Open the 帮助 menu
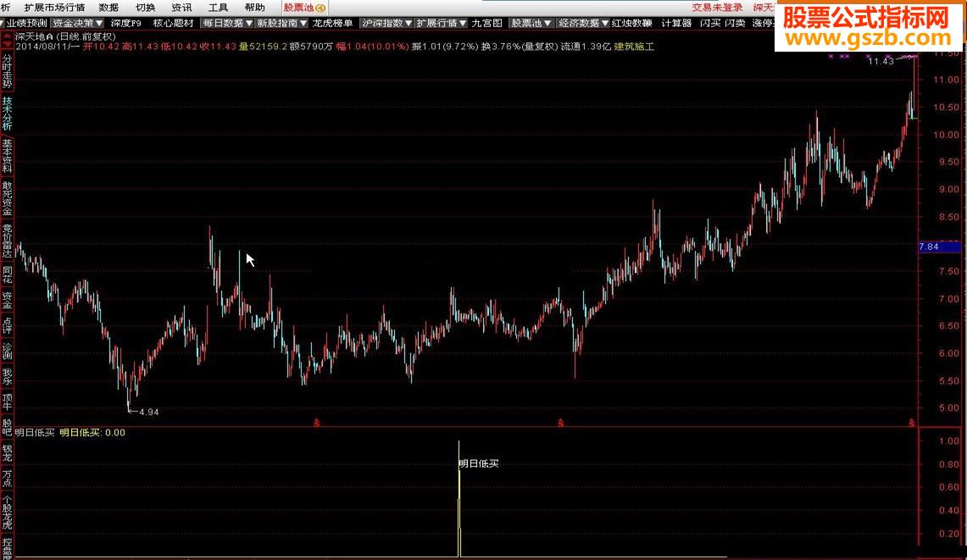The image size is (967, 560). [254, 8]
